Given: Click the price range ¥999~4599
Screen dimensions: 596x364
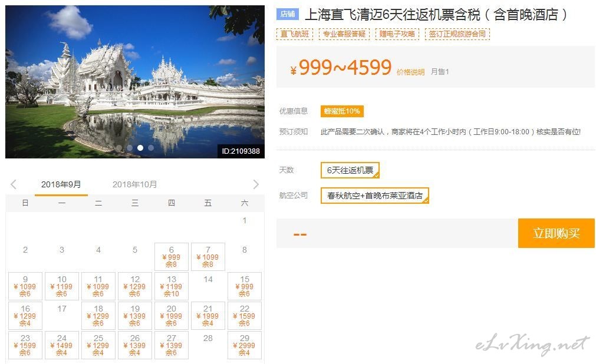Looking at the screenshot, I should 341,68.
